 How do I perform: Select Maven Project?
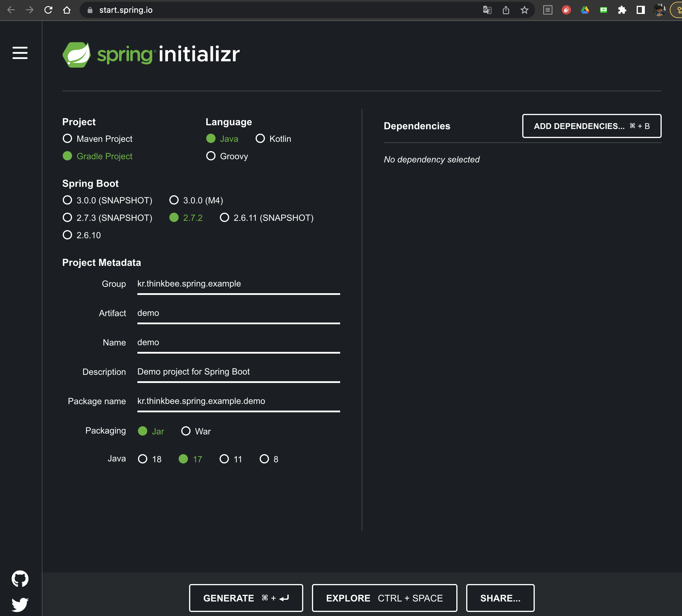coord(97,139)
